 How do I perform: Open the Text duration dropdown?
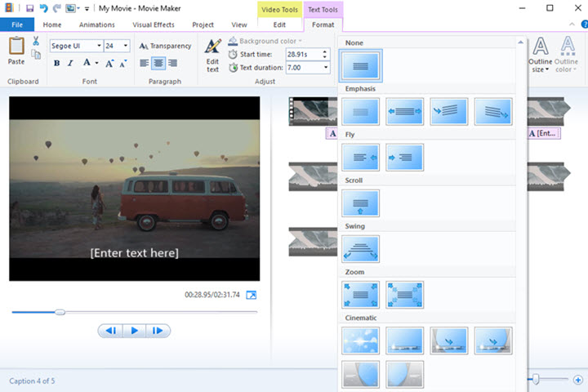tap(325, 67)
